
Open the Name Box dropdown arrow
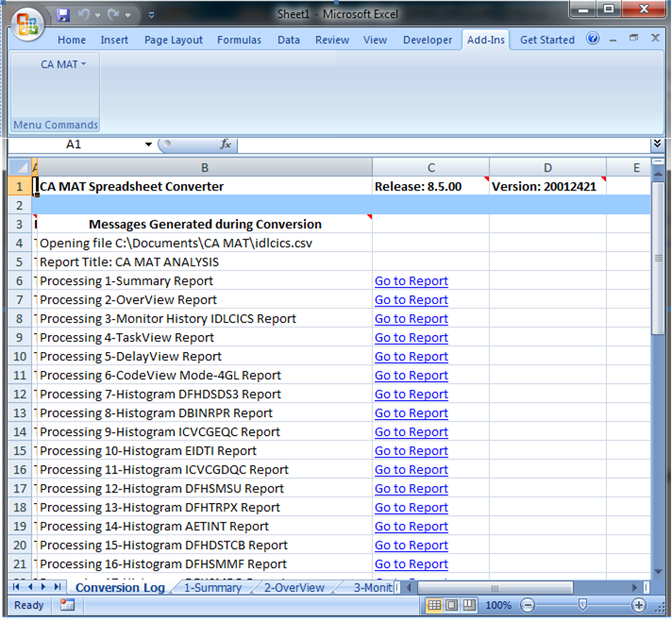tap(148, 144)
